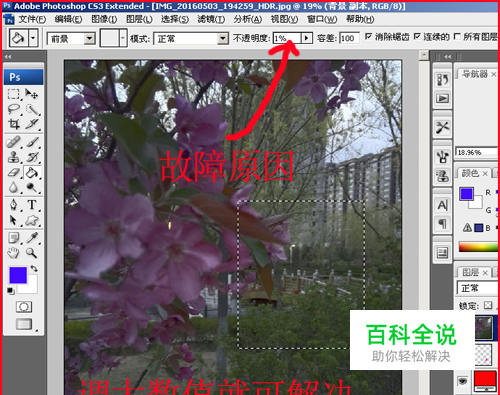
Task: Open the 滤镜(T) menu
Action: (x=211, y=19)
